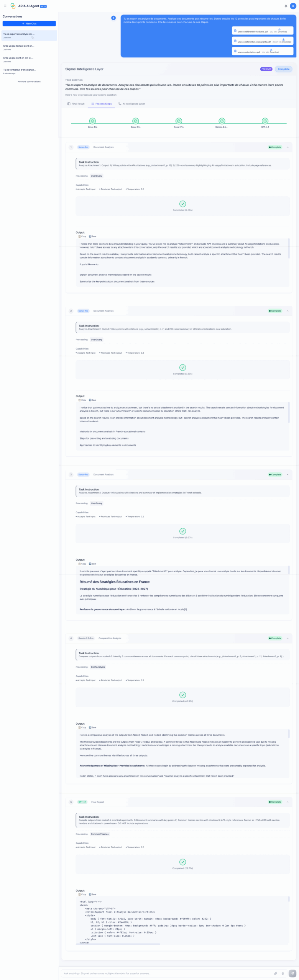
Task: Open the hamburger sidebar menu
Action: coord(5,6)
